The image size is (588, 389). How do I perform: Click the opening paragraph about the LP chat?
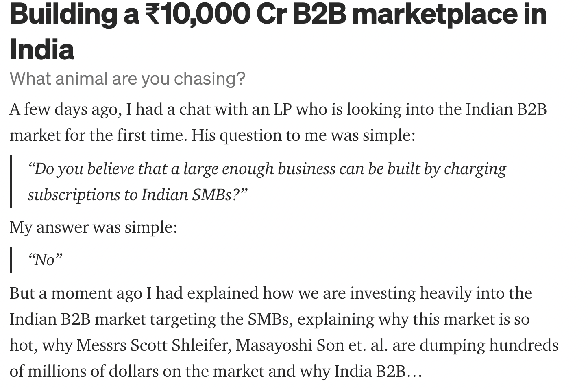pyautogui.click(x=278, y=122)
